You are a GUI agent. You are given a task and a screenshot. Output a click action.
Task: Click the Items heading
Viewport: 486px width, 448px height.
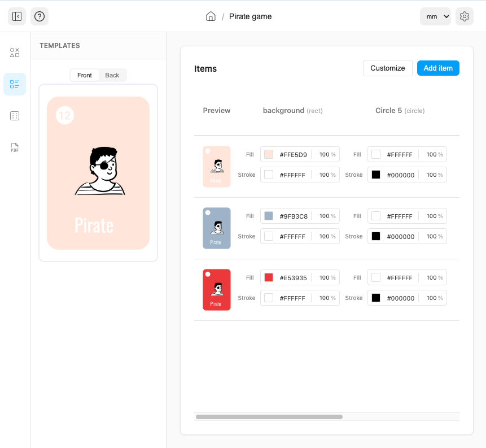[205, 68]
